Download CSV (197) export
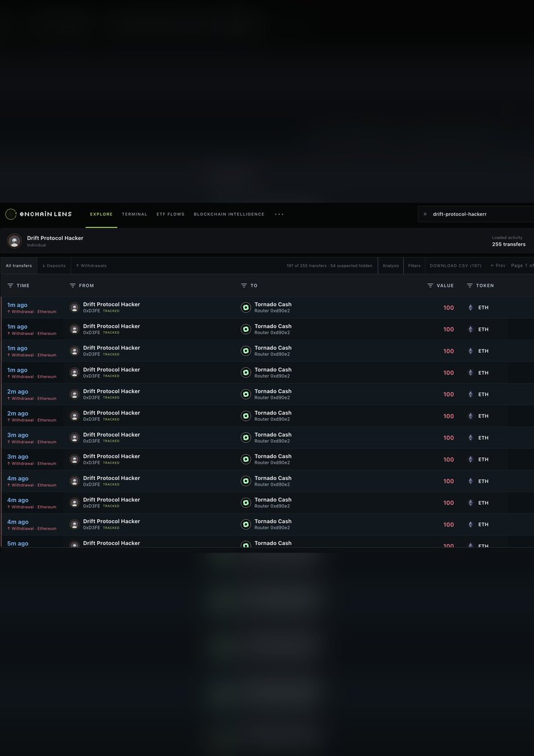 (x=455, y=266)
